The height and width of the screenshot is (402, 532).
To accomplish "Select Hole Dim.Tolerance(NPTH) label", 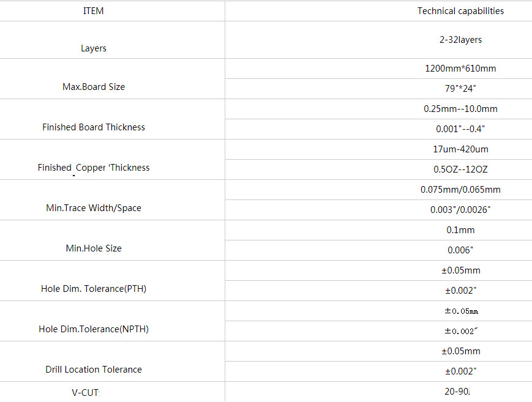I will point(93,329).
